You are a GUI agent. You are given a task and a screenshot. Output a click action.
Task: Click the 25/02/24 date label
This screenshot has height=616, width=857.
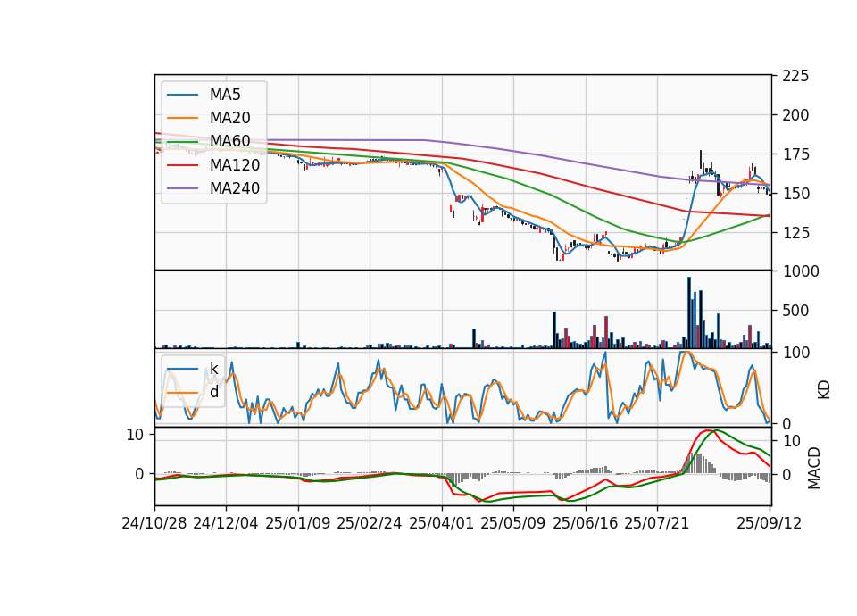[370, 523]
